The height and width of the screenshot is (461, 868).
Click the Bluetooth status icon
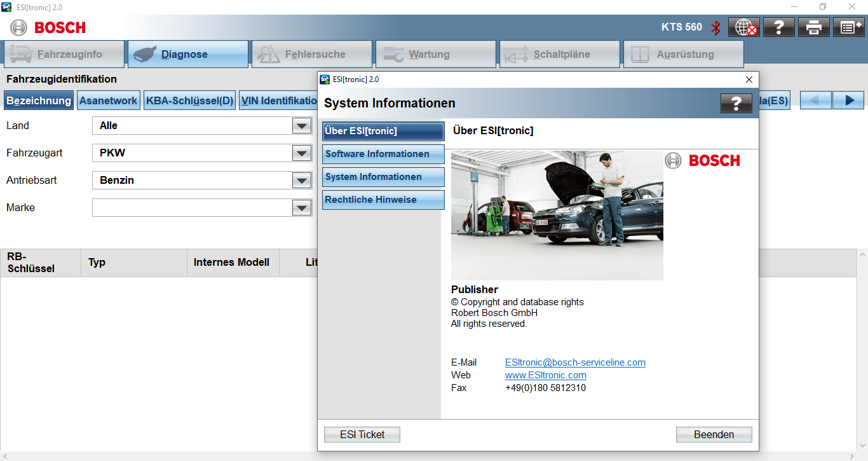tap(715, 27)
